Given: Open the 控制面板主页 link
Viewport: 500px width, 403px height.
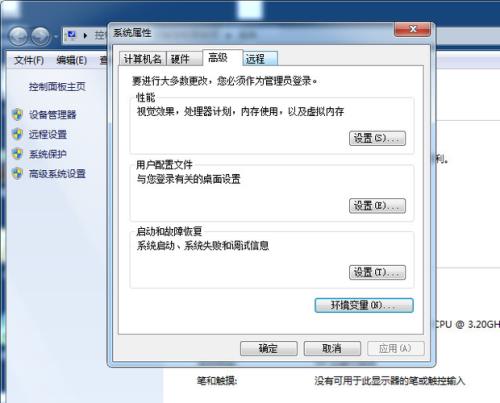Looking at the screenshot, I should 57,87.
